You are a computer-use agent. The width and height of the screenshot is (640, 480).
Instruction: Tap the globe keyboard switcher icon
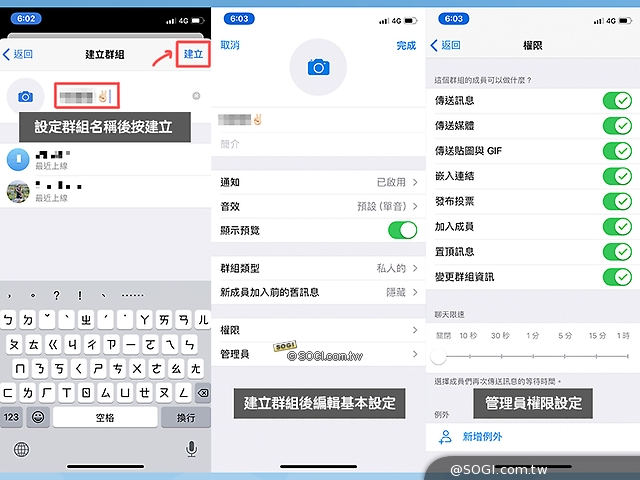[21, 449]
